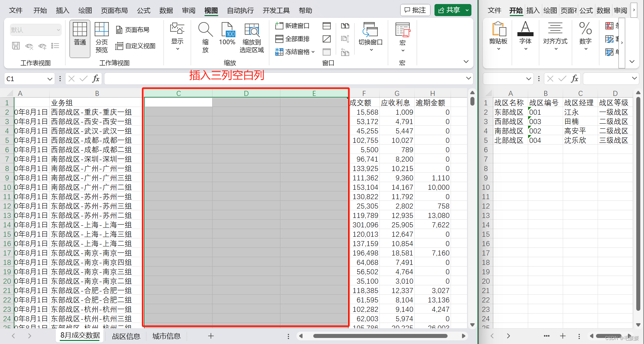Click cell 战区经理 in right window
644x344 pixels.
(579, 103)
